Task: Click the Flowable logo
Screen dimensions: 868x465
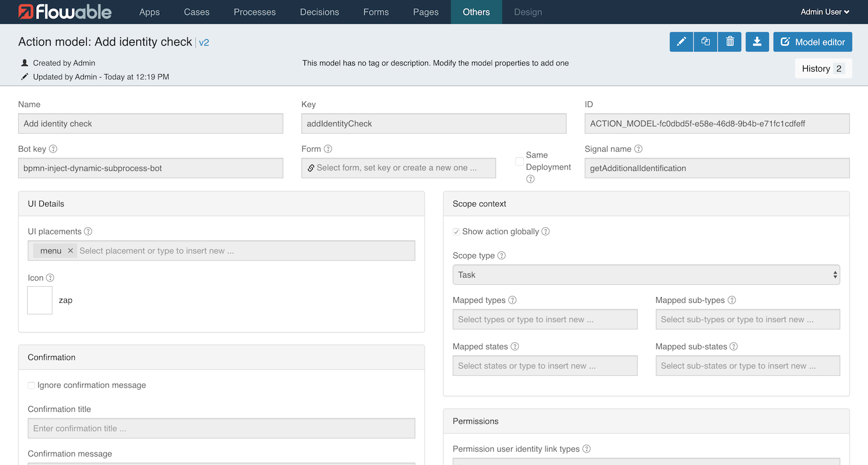Action: 65,12
